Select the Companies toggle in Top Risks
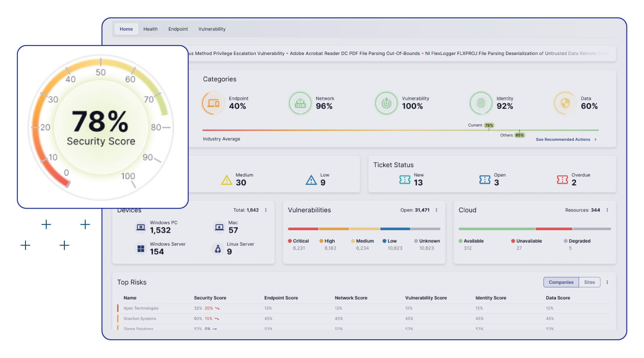 tap(561, 282)
